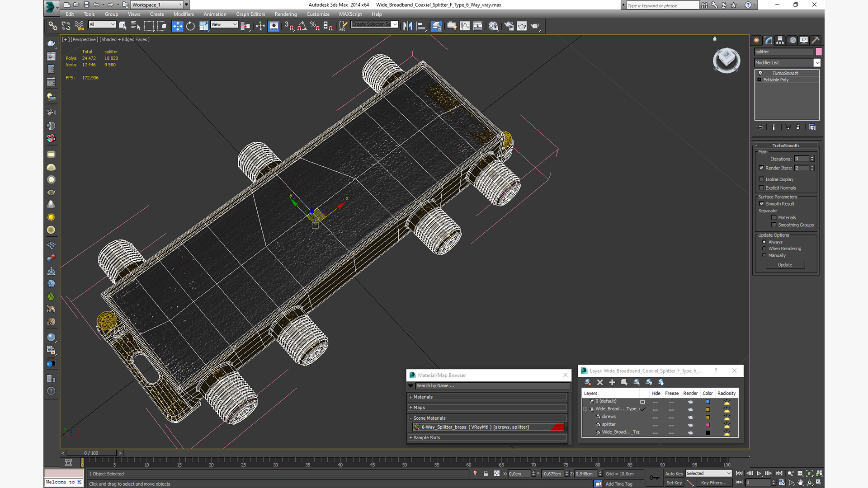Open the Graph Editors menu
Screen dimensions: 868x488
[250, 14]
